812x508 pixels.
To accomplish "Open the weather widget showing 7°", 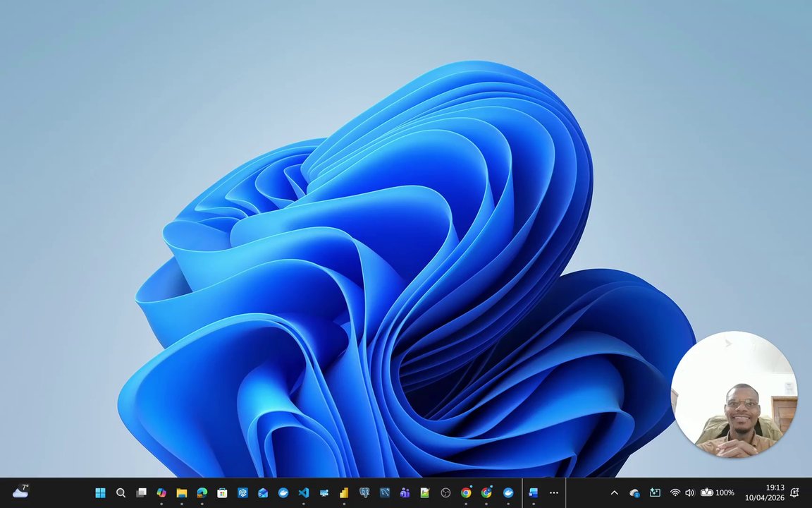I will [20, 491].
